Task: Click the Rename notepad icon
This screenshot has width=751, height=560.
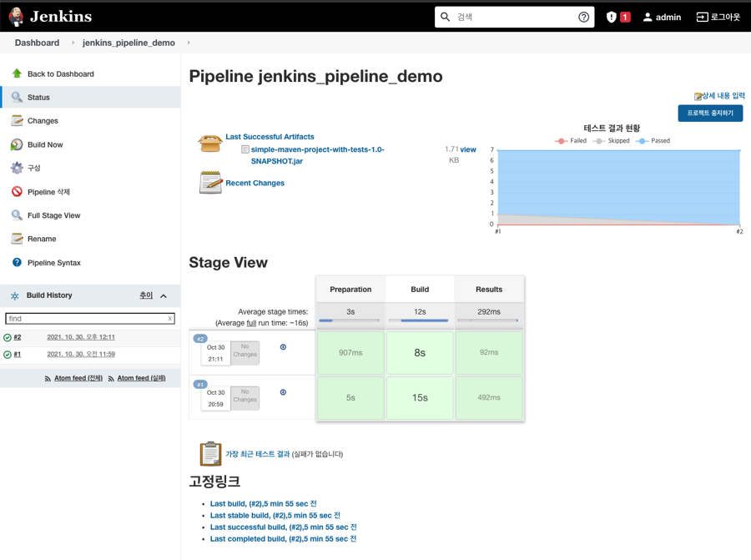Action: click(17, 239)
